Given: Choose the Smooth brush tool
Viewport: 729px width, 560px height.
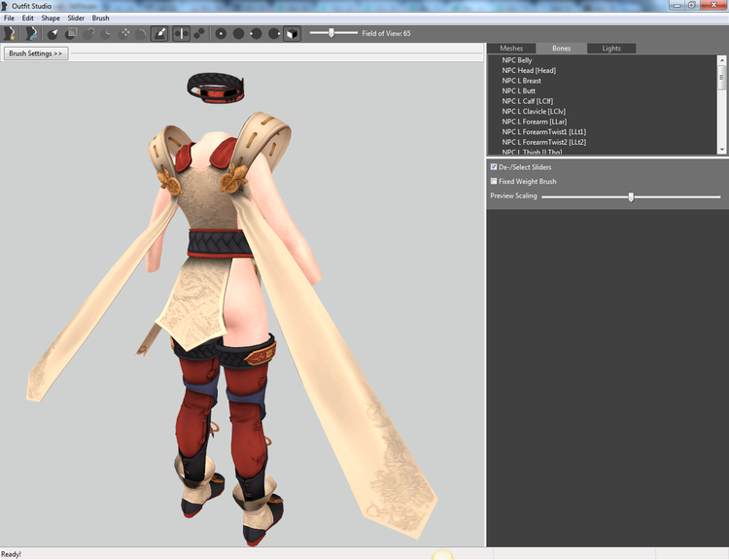Looking at the screenshot, I should tap(141, 33).
